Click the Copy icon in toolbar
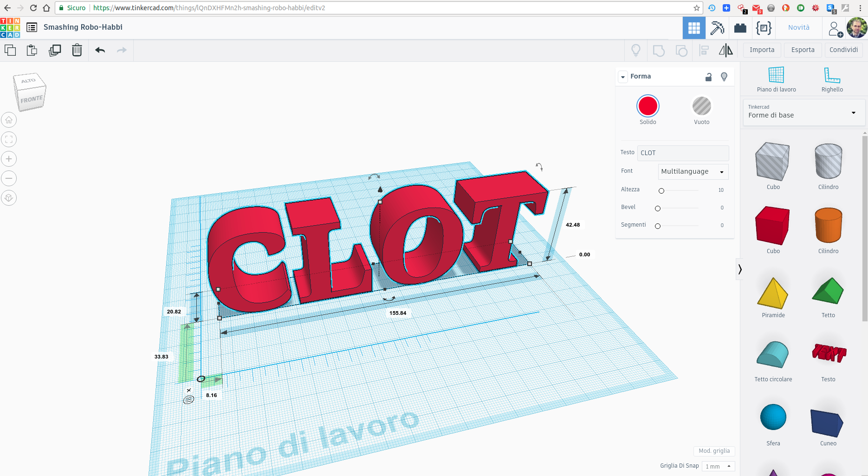The image size is (868, 476). [10, 50]
